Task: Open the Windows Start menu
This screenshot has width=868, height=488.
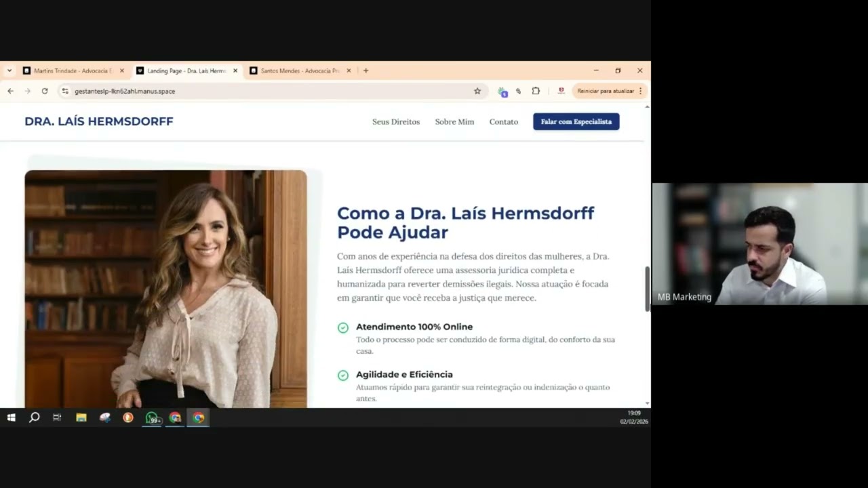Action: (12, 418)
